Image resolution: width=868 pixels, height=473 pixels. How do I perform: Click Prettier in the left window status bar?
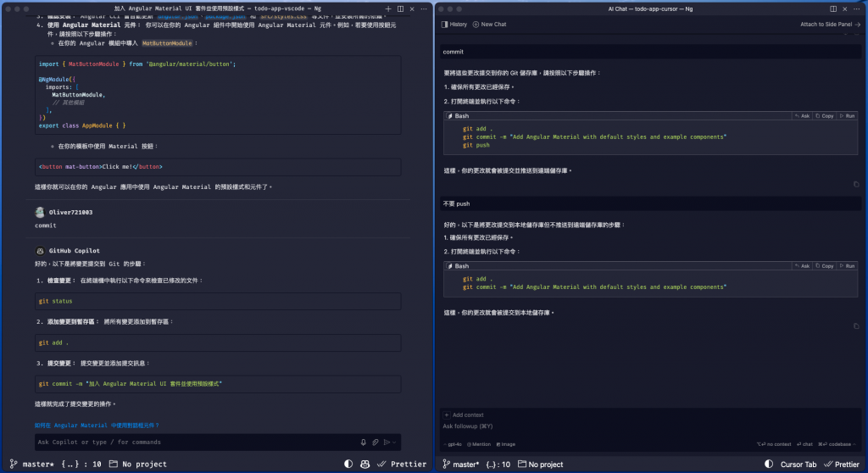click(x=403, y=465)
